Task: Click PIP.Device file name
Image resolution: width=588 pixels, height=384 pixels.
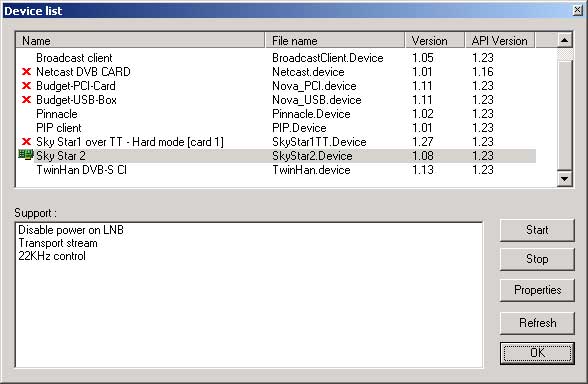Action: (x=299, y=128)
